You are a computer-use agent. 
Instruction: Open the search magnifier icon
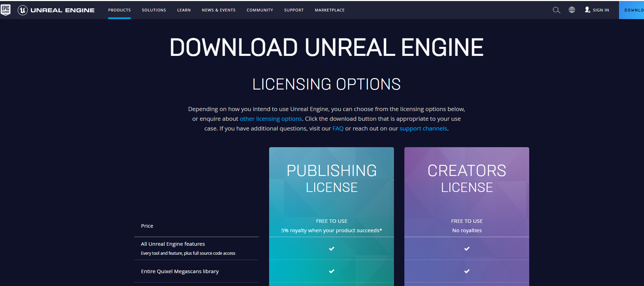coord(556,10)
